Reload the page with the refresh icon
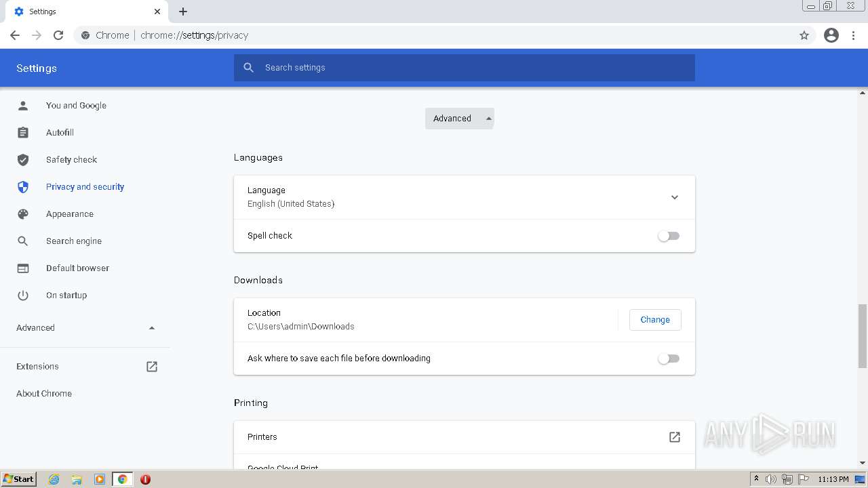This screenshot has width=868, height=488. pyautogui.click(x=58, y=35)
